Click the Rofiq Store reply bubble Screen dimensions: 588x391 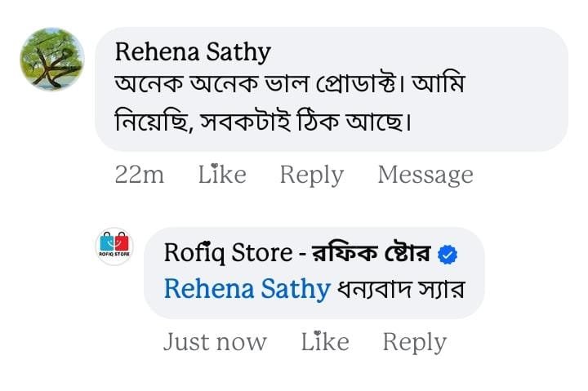click(314, 273)
